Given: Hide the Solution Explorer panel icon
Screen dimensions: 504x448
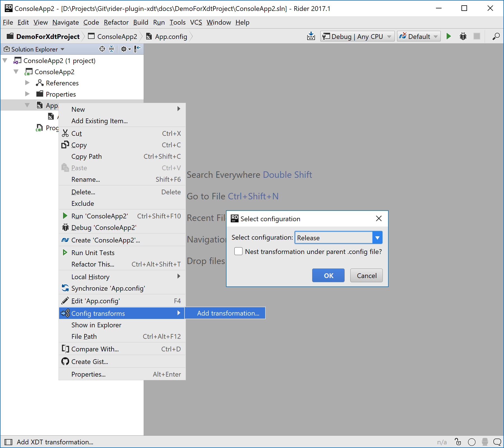Looking at the screenshot, I should tap(137, 49).
